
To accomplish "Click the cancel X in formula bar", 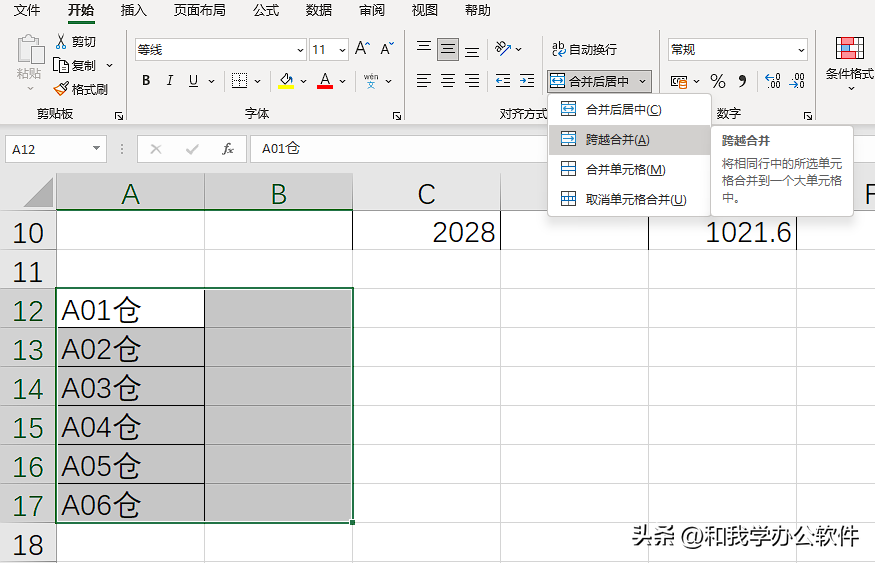I will click(x=156, y=149).
